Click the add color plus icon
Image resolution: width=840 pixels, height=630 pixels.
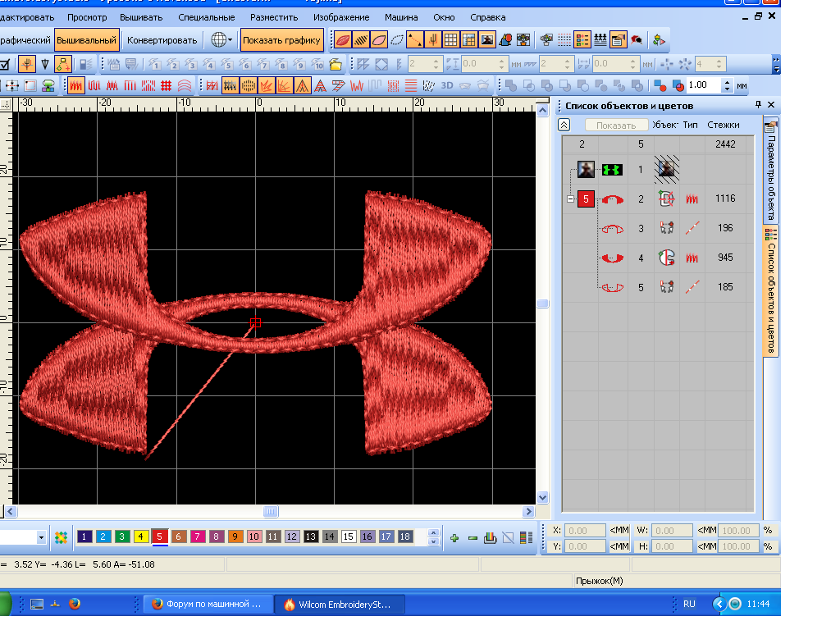[454, 538]
